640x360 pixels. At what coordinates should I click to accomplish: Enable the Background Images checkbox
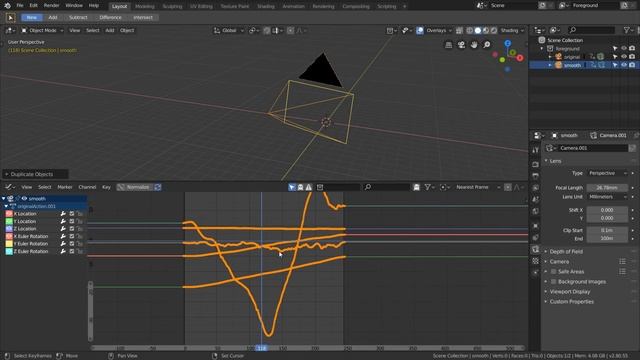(x=553, y=282)
